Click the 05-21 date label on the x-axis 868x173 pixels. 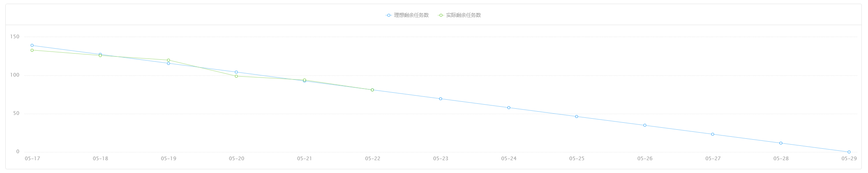305,159
